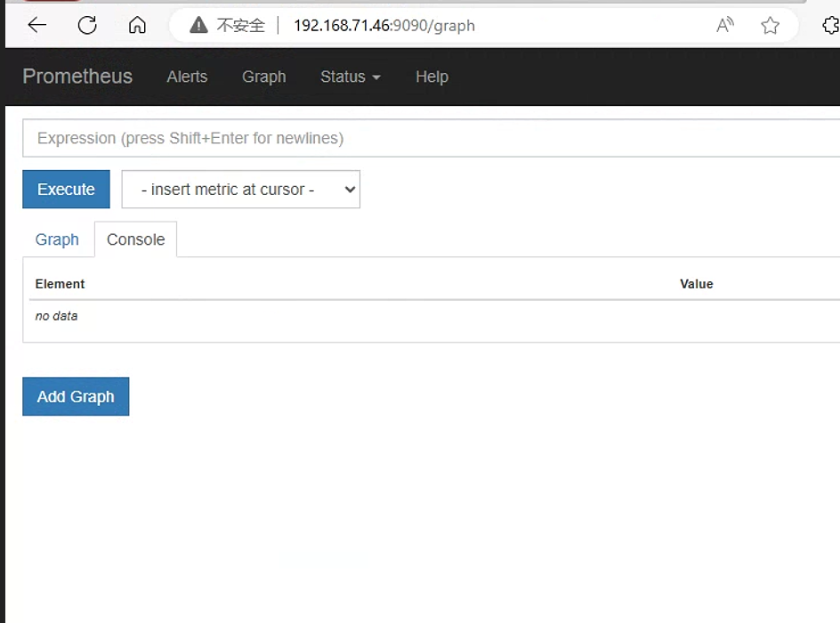Open the Prometheus brand link

(x=77, y=76)
